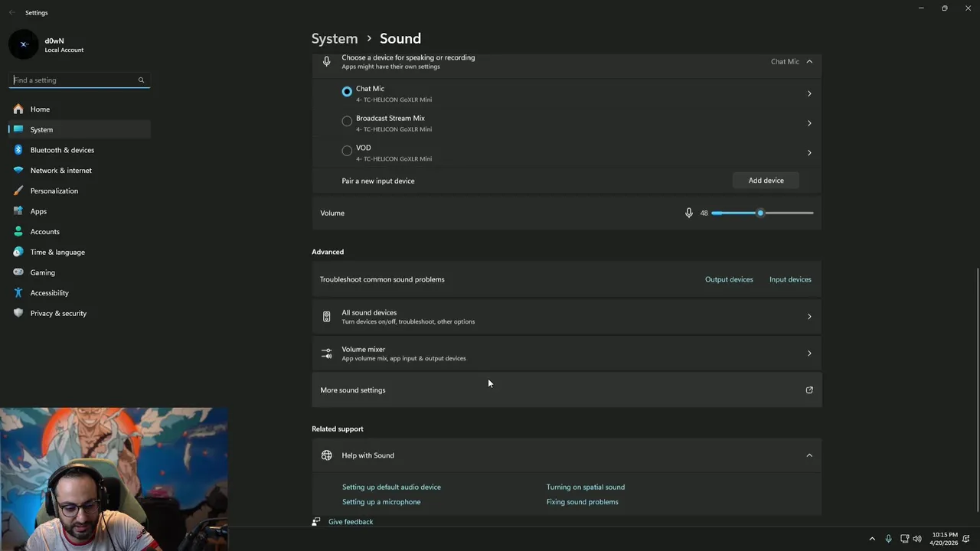Image resolution: width=980 pixels, height=551 pixels.
Task: Open the Network & internet section
Action: click(60, 171)
